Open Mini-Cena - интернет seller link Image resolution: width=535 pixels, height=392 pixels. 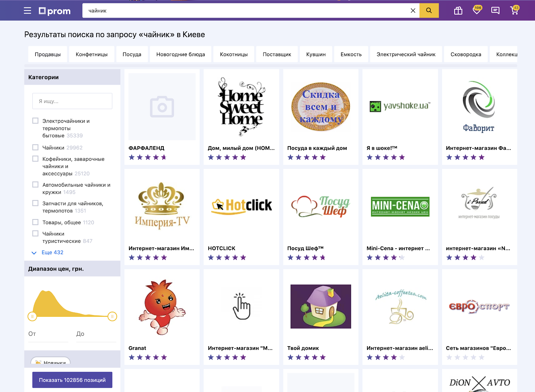(x=398, y=248)
